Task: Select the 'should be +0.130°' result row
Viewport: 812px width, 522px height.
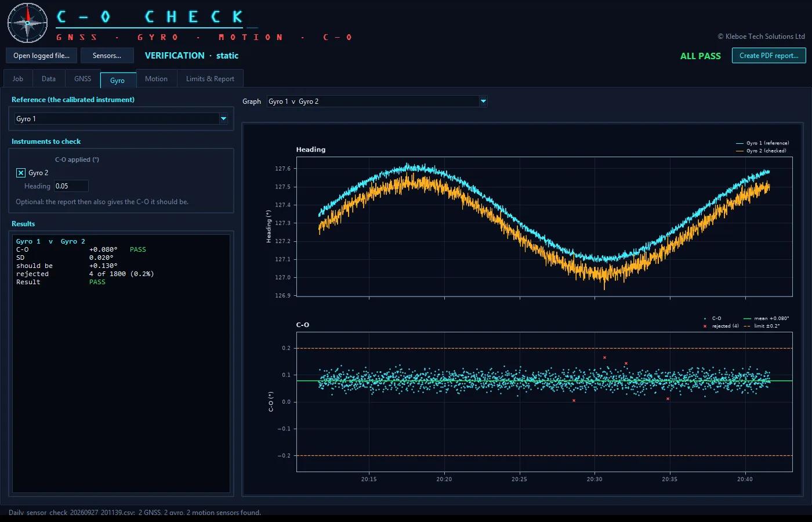Action: [67, 266]
